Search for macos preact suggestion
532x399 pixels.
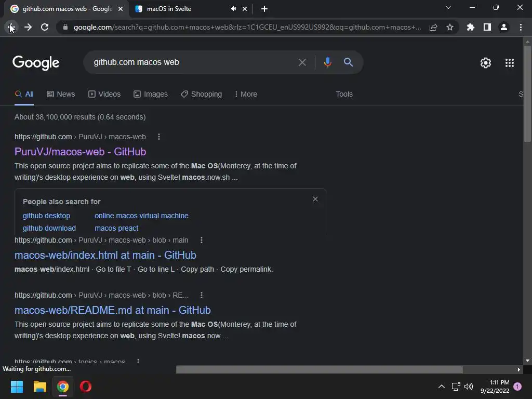(116, 229)
